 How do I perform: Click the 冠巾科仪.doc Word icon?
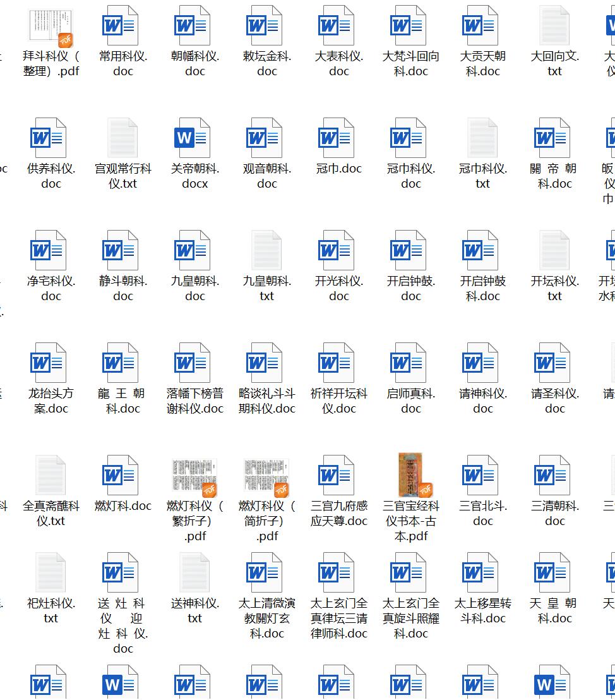409,138
